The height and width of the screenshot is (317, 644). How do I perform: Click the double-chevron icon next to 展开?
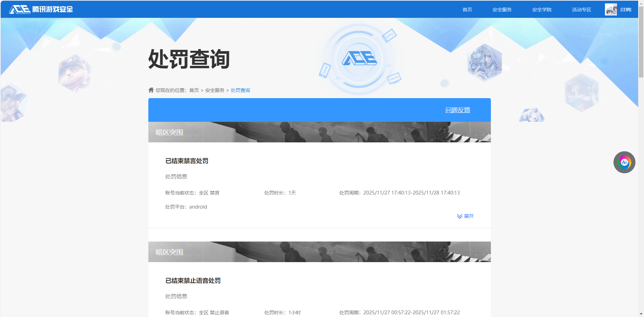[459, 216]
